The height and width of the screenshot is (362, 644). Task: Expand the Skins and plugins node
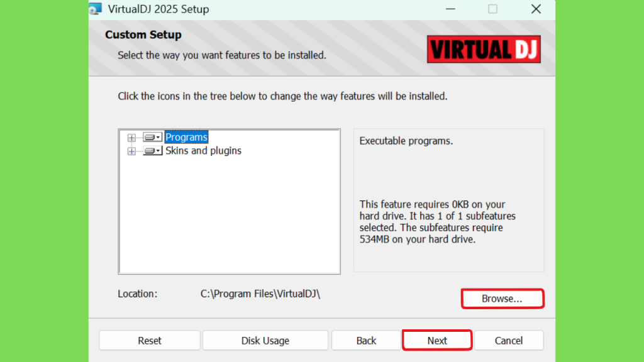coord(131,151)
